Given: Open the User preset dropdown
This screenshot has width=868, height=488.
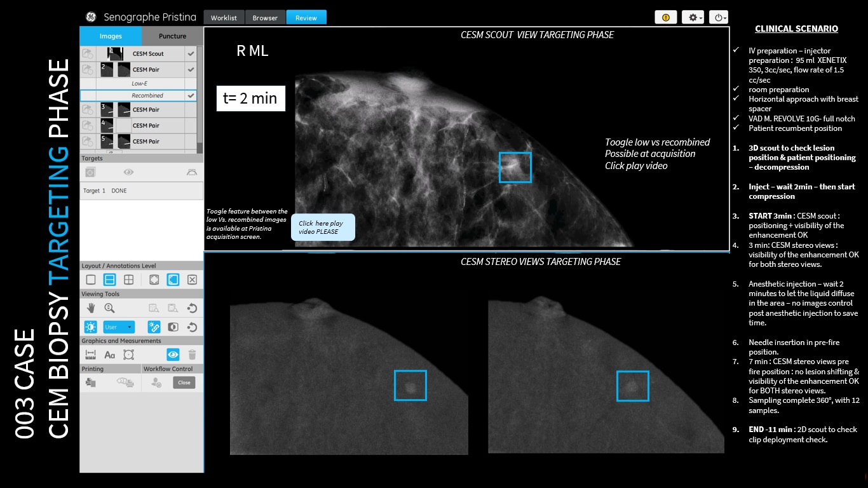Looking at the screenshot, I should coord(119,327).
